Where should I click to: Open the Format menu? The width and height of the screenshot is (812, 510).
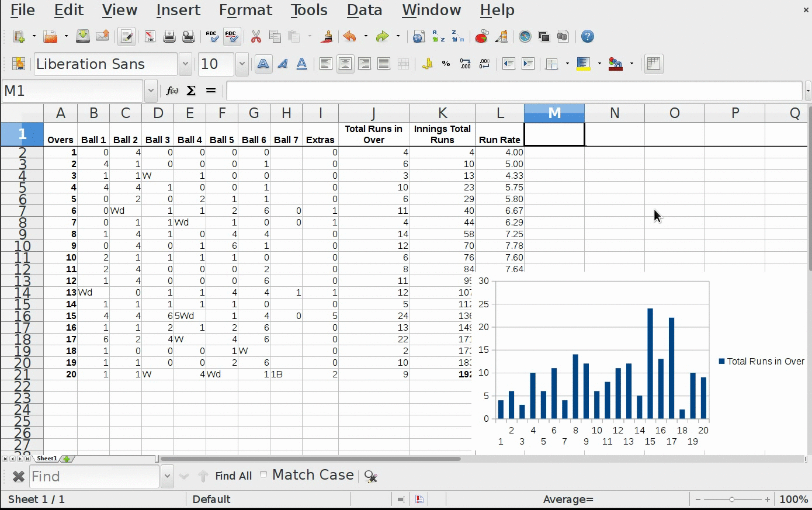coord(245,10)
